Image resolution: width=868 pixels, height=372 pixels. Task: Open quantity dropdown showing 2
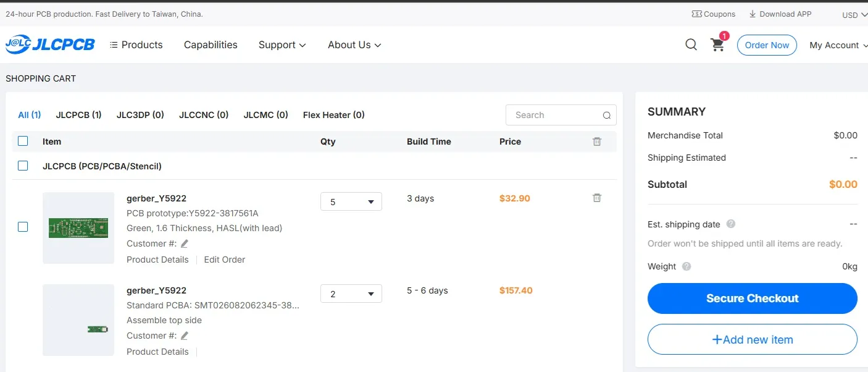point(351,294)
